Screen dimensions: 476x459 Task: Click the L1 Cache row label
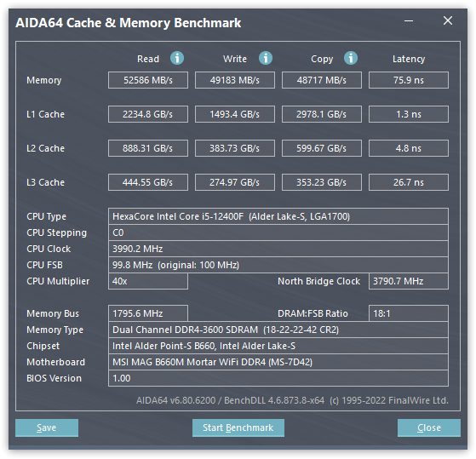45,114
